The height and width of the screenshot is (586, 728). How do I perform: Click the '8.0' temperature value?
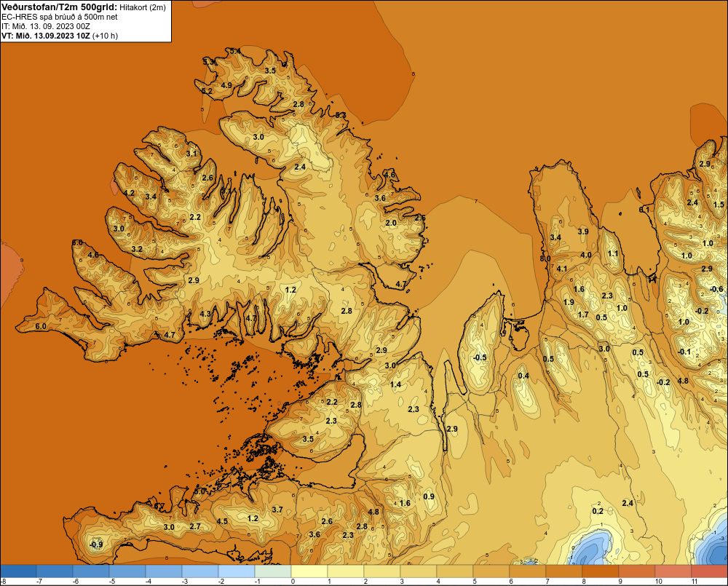tap(545, 258)
